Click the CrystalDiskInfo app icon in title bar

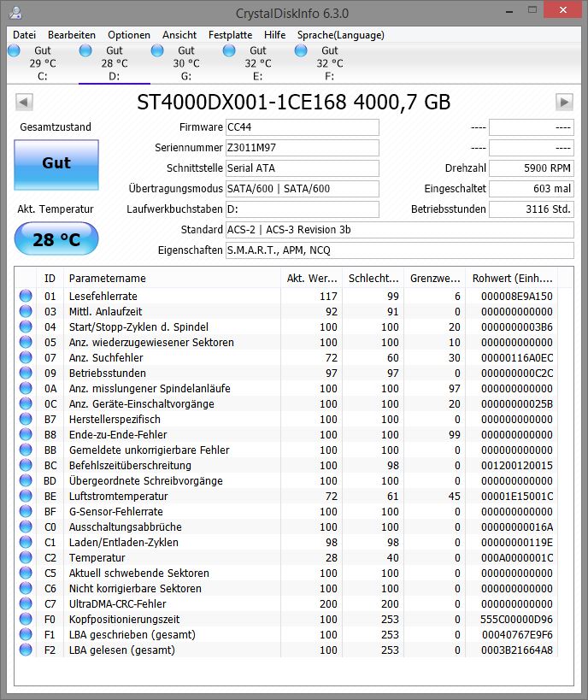point(15,13)
